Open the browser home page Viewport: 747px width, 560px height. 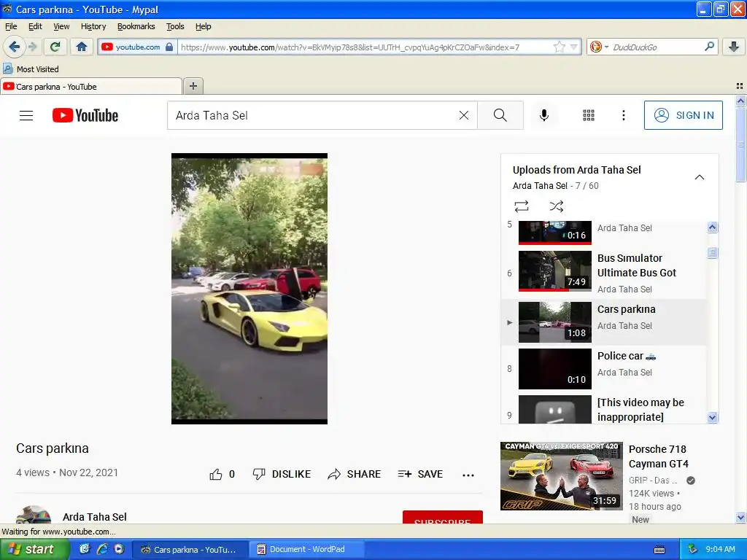(x=82, y=47)
